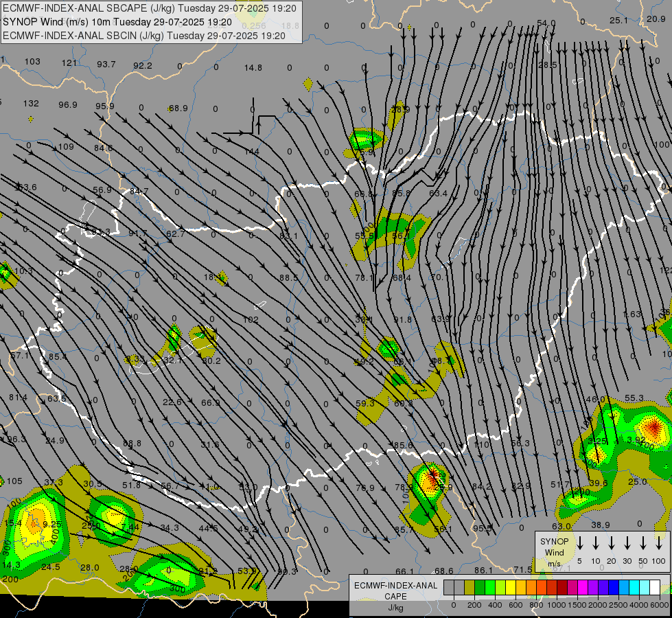Pick the dark green swatch in CAPE legend
The width and height of the screenshot is (672, 618).
[480, 587]
